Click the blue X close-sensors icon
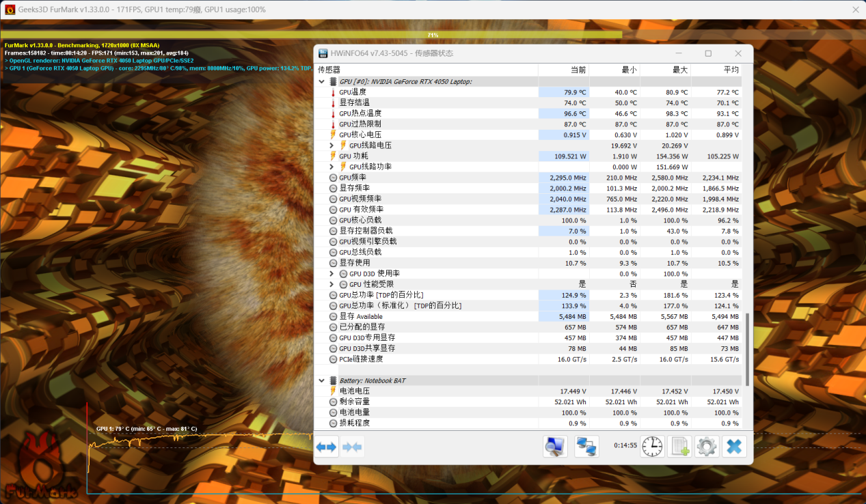Viewport: 866px width, 504px height. [x=734, y=447]
